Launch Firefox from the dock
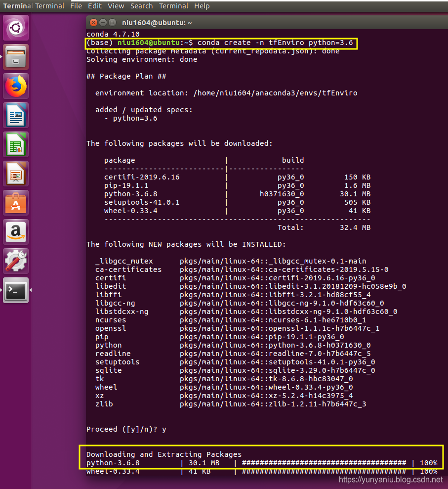 [x=15, y=86]
